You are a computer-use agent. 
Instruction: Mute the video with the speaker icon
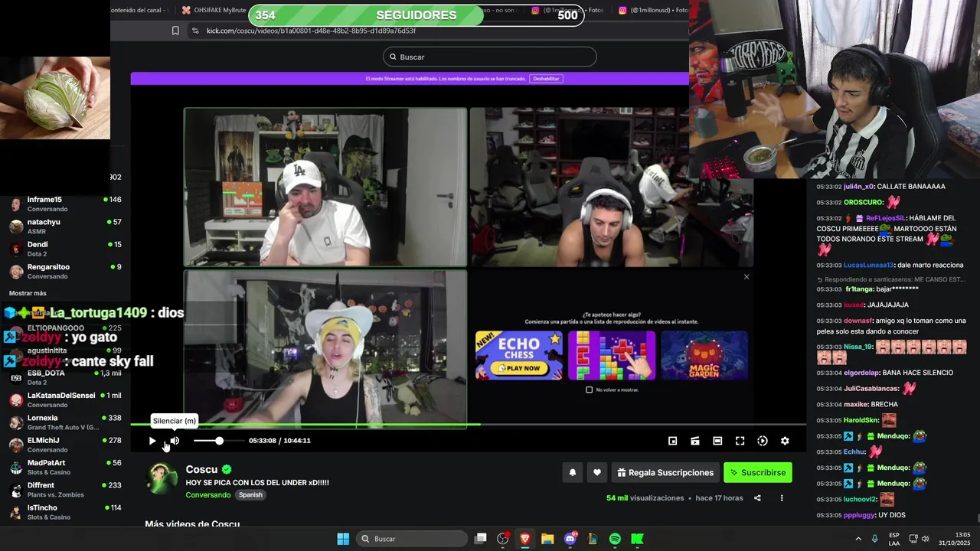(x=175, y=441)
